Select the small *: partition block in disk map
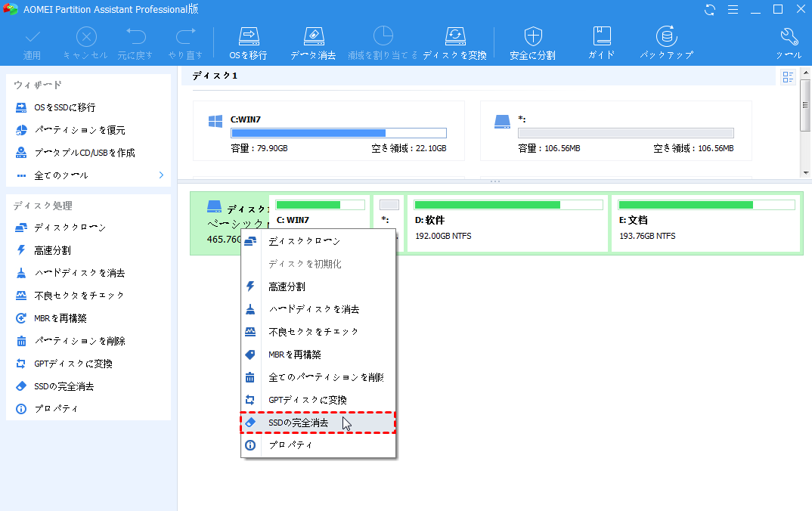The width and height of the screenshot is (812, 511). point(389,212)
